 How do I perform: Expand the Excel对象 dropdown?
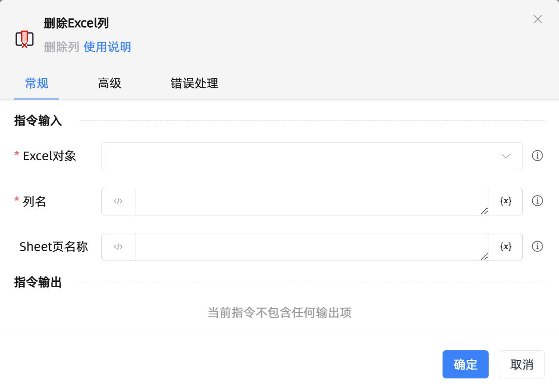tap(312, 156)
